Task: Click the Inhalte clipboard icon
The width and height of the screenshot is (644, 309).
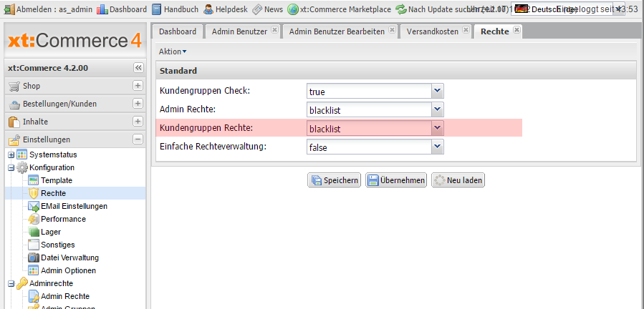Action: [x=14, y=122]
